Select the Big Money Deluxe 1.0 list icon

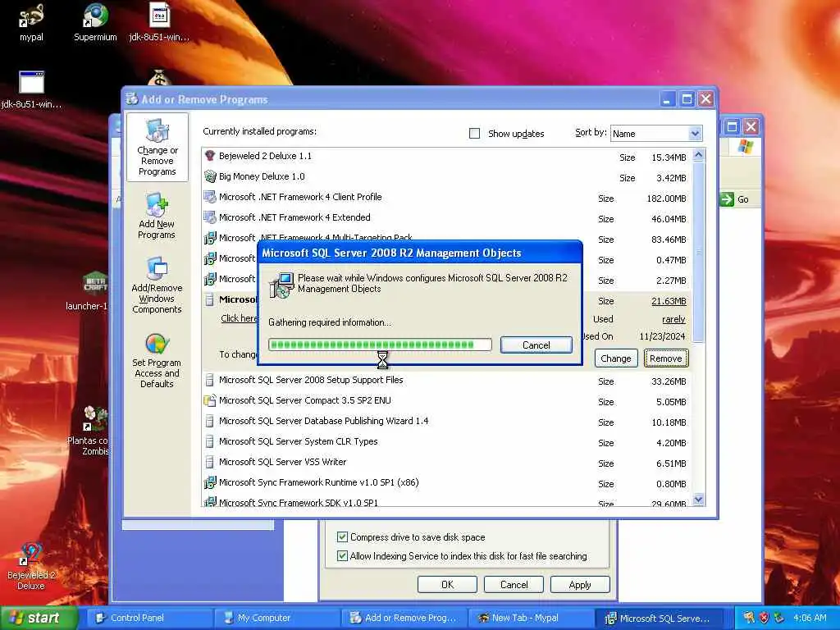click(x=209, y=176)
